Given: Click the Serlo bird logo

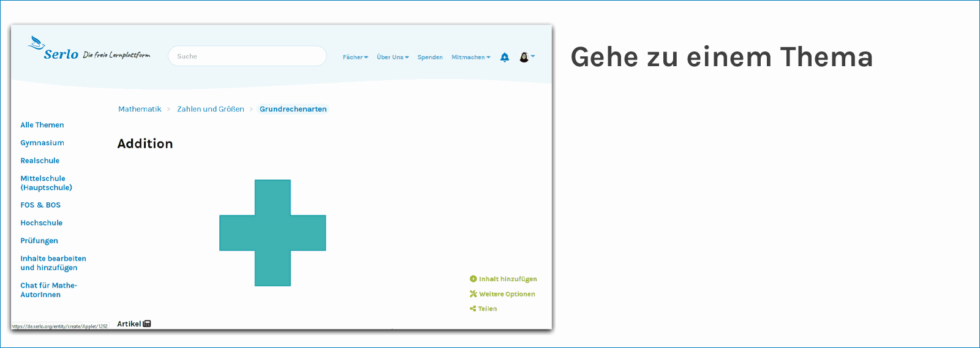Looking at the screenshot, I should [x=36, y=43].
